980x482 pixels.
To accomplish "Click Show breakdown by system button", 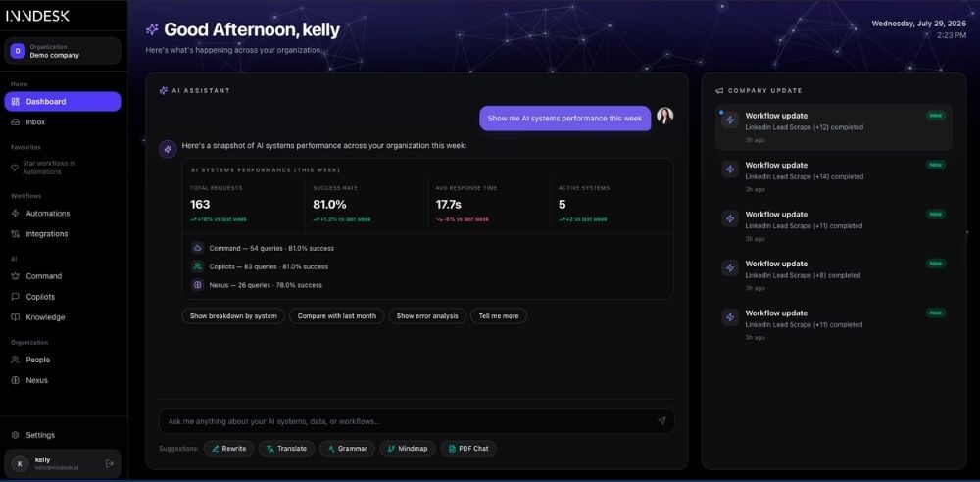I will coord(233,315).
